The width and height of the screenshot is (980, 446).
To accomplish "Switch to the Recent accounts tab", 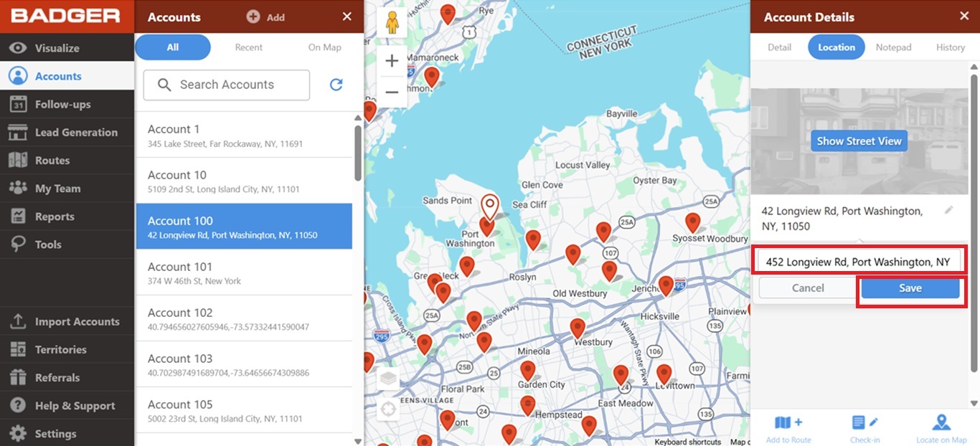I will point(249,47).
